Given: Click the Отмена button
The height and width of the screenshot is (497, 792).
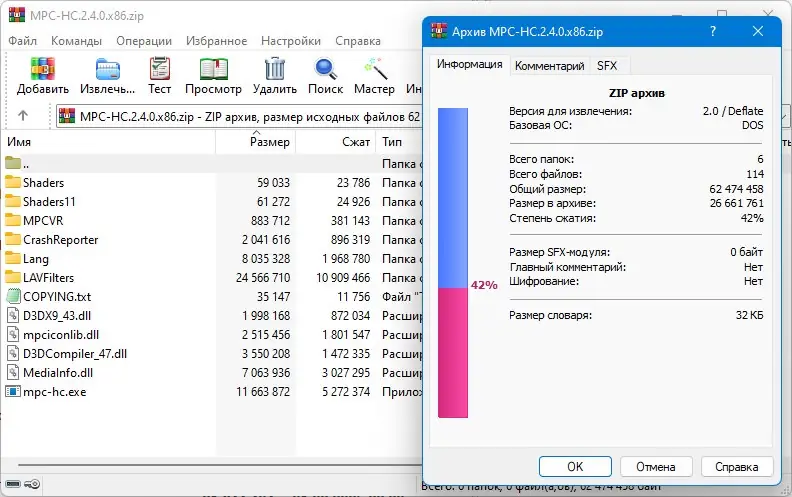Looking at the screenshot, I should coord(656,466).
